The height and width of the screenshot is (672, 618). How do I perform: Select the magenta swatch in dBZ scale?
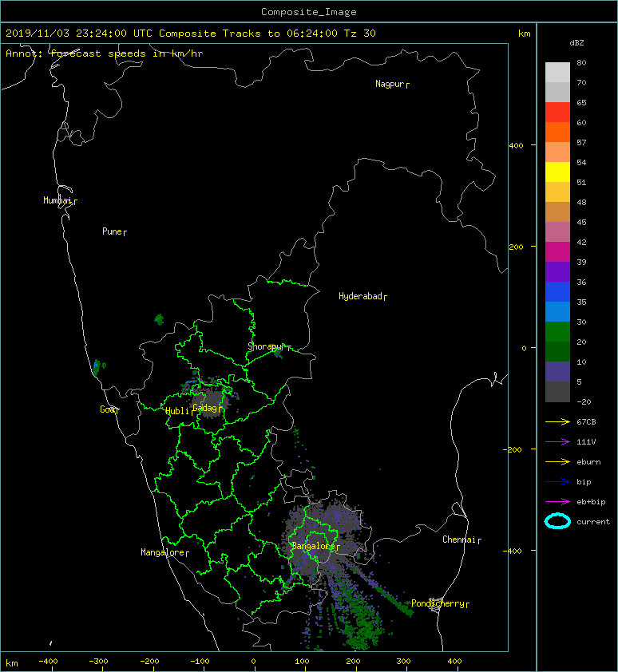click(557, 251)
